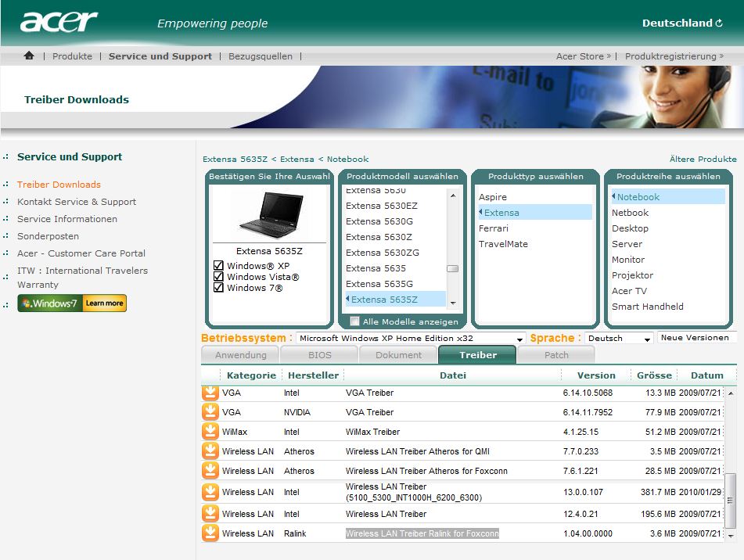Screen dimensions: 744x560
Task: Download the NVIDIA VGA Treiber file
Action: (210, 412)
